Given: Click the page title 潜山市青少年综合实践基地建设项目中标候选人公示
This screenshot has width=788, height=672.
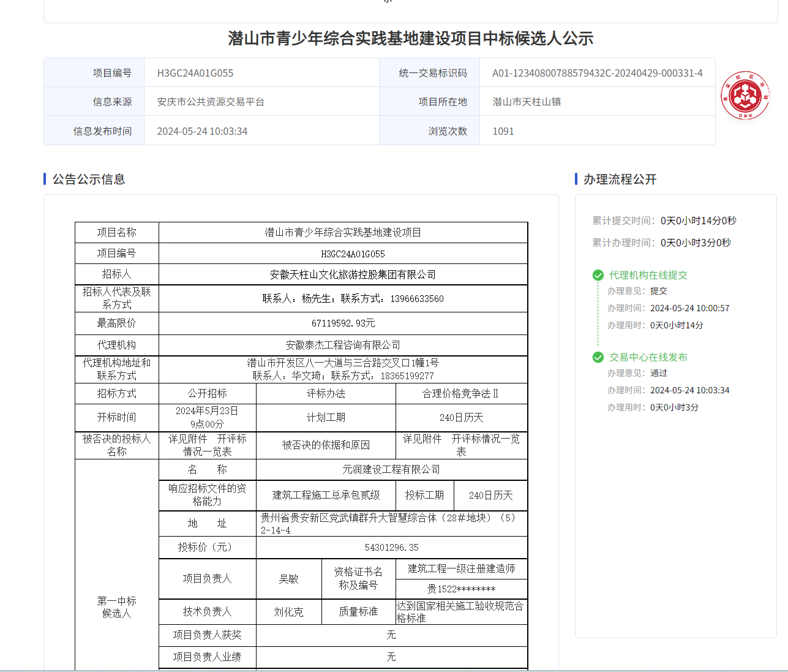Looking at the screenshot, I should pyautogui.click(x=410, y=39).
